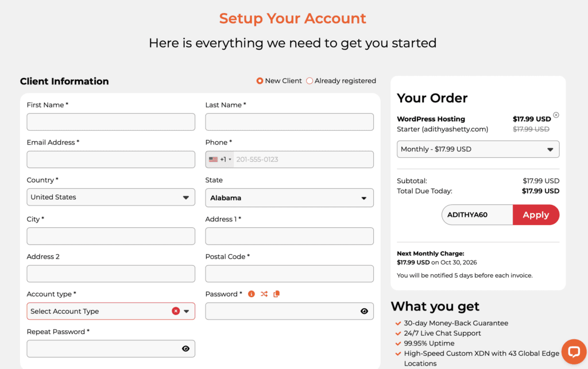The height and width of the screenshot is (369, 588).
Task: Open the live chat bubble
Action: pos(574,351)
